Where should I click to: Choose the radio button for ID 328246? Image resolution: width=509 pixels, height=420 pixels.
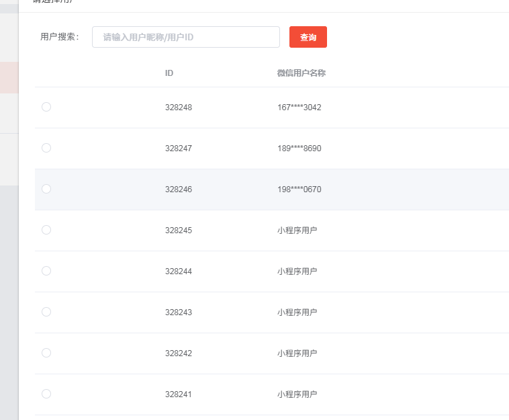coord(46,189)
